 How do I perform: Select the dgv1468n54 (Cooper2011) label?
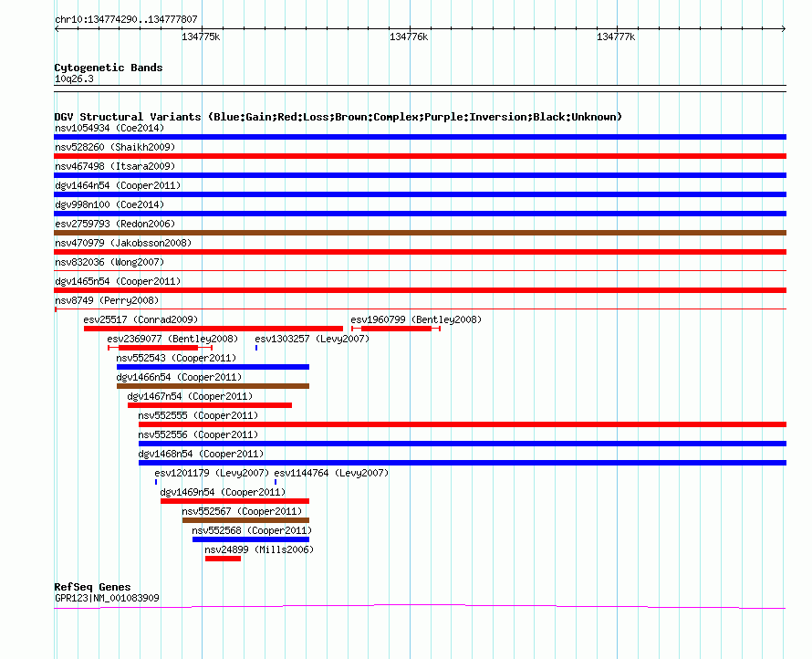201,454
